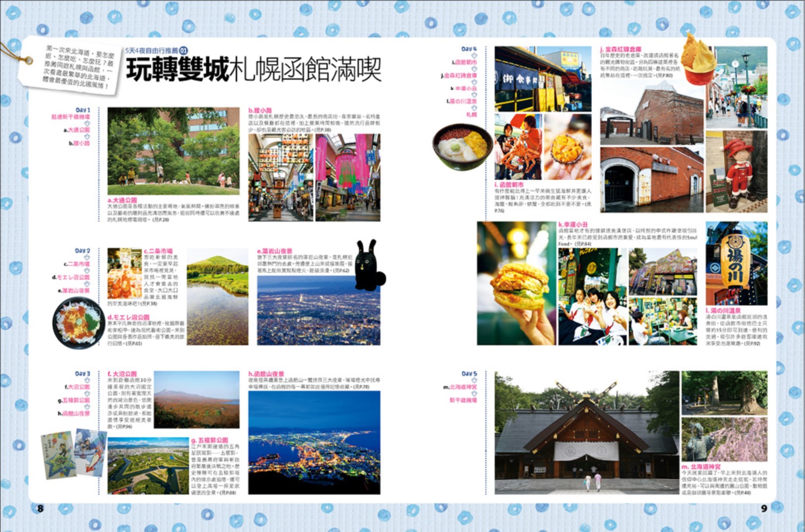Select the hand-held burger photo

(x=515, y=284)
